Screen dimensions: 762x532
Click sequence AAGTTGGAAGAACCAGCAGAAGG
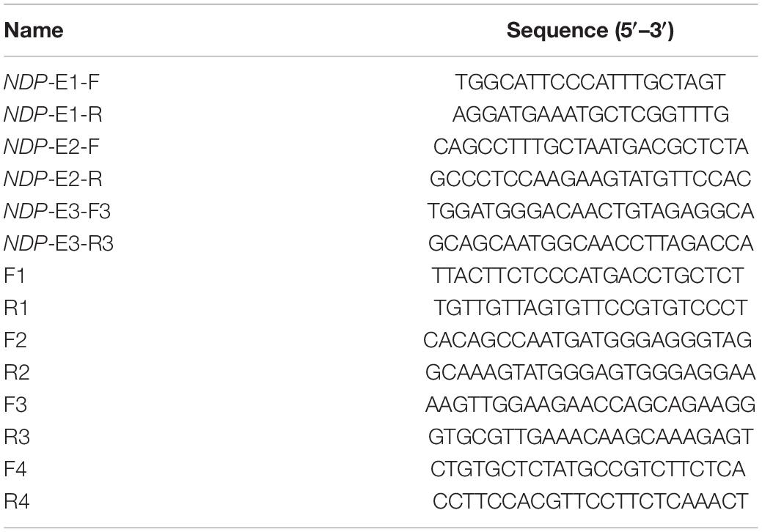pyautogui.click(x=590, y=404)
